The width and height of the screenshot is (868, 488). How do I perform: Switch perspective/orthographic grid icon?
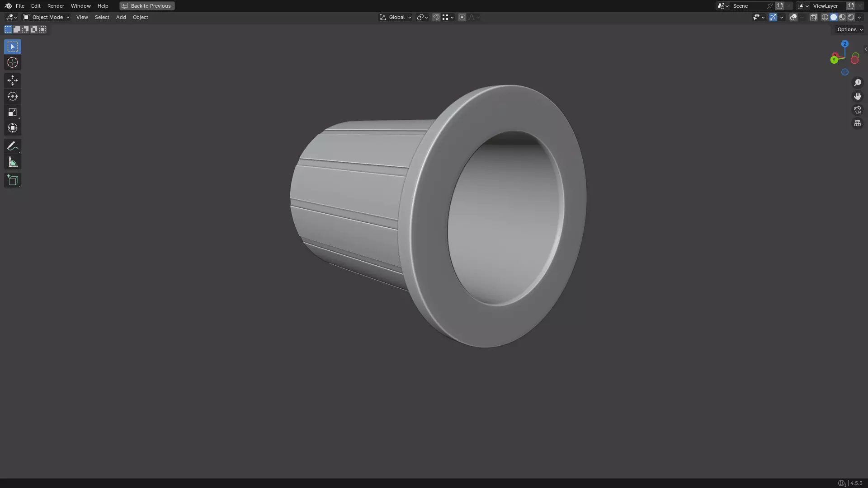[858, 123]
